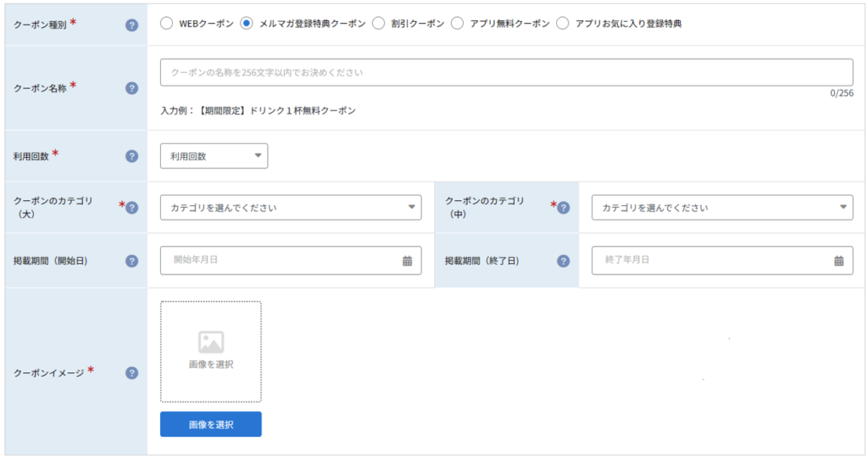Viewport: 868px width, 458px height.
Task: Click the dotted image placeholder thumbnail
Action: [x=211, y=352]
